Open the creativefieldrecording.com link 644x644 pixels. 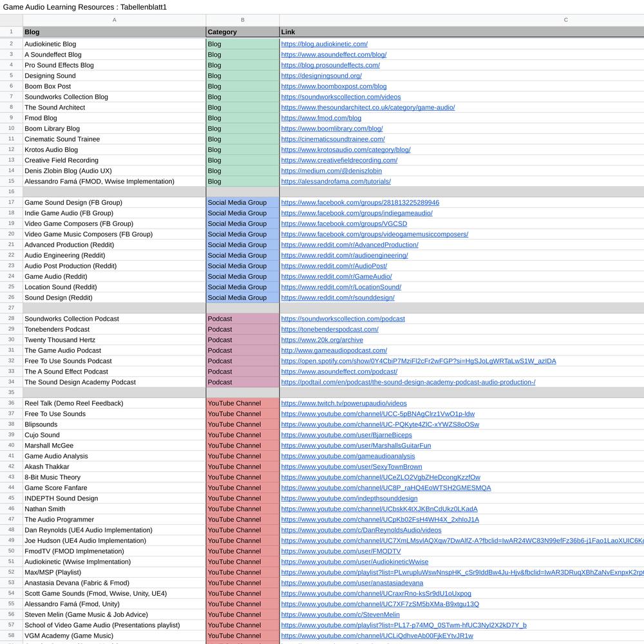[x=339, y=160]
